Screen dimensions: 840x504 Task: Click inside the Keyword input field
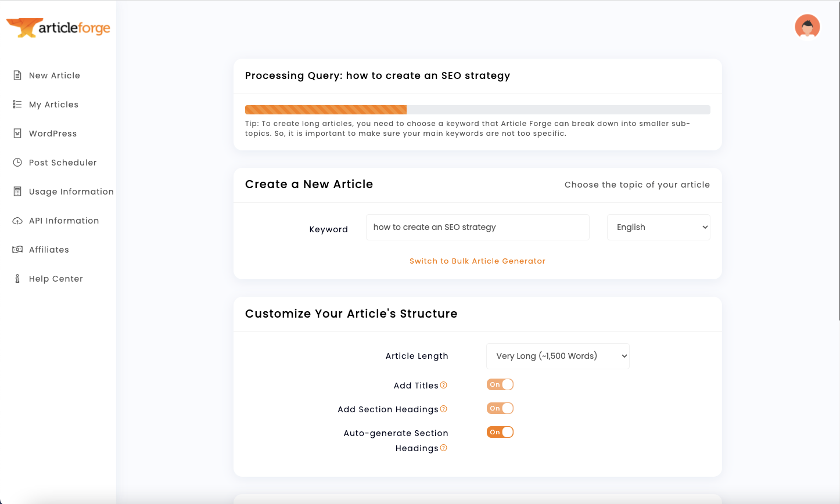point(478,227)
